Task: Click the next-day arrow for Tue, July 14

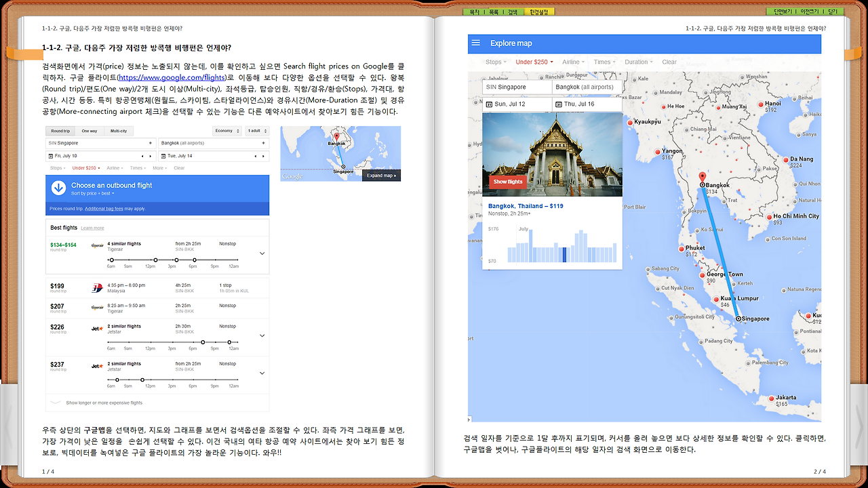Action: coord(264,156)
